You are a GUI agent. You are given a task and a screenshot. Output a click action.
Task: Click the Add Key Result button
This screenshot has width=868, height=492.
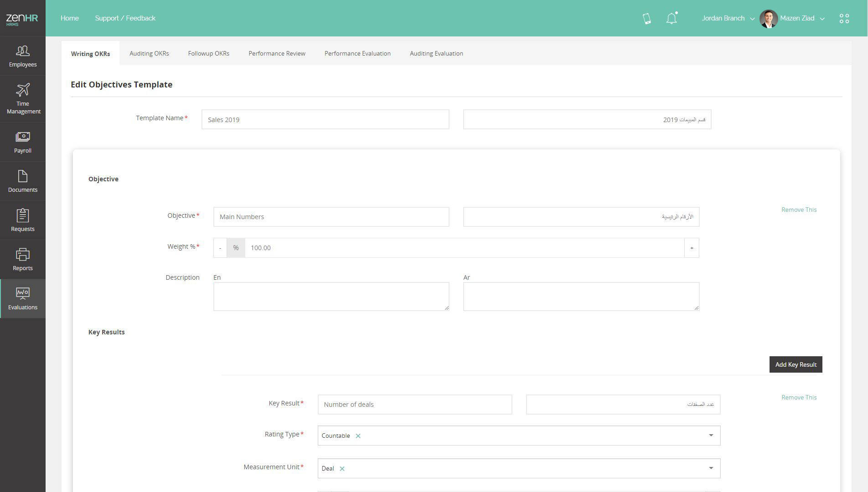[x=796, y=364]
